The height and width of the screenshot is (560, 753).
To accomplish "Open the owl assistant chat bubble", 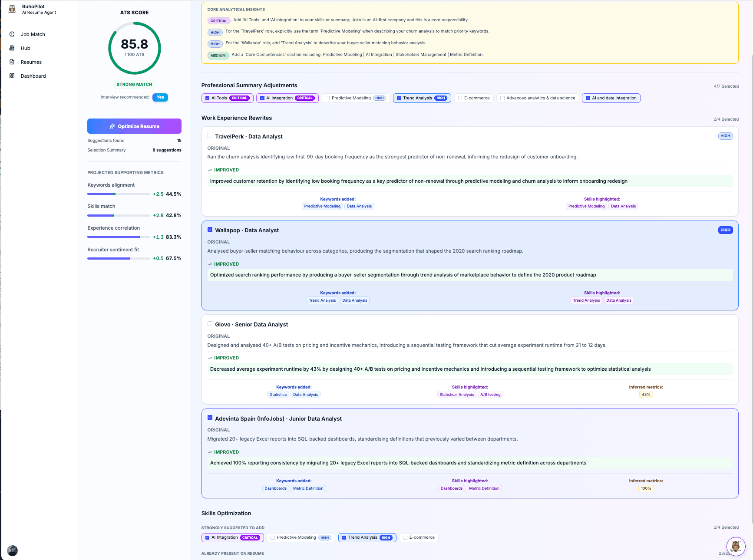I will (736, 546).
